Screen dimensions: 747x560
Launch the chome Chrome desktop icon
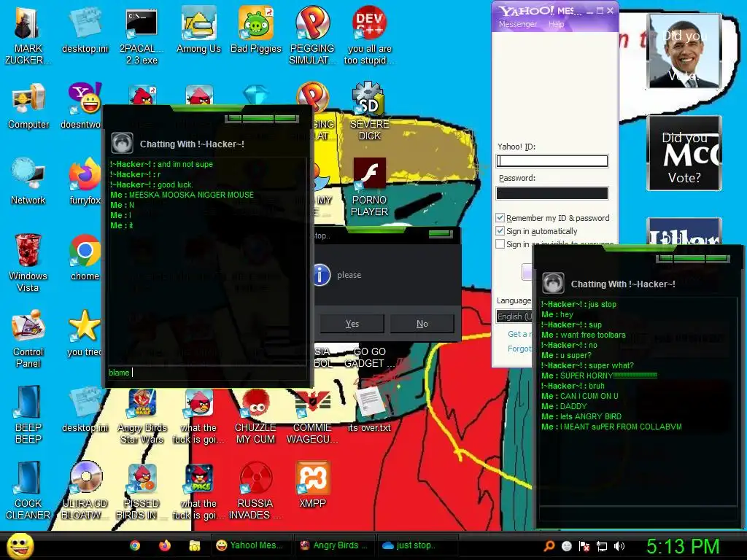point(85,257)
